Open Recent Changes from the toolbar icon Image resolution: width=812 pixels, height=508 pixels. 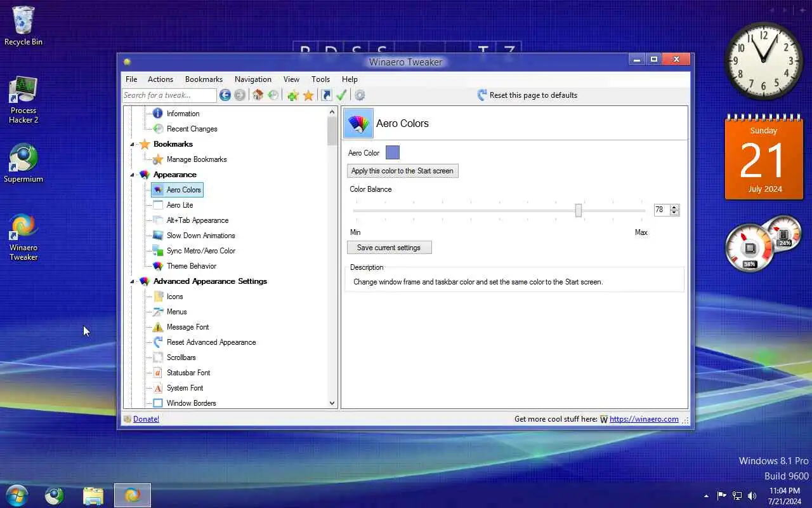click(273, 95)
